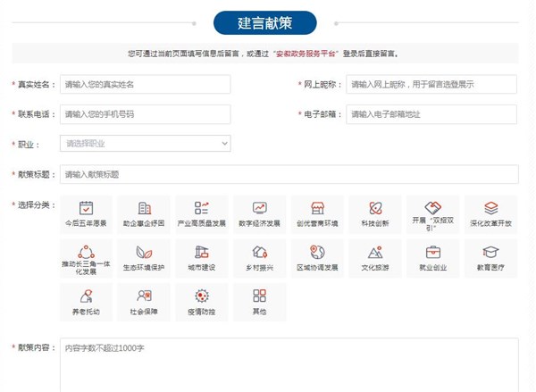536x392 pixels.
Task: Click the 献策内容 content text area
Action: [x=289, y=366]
